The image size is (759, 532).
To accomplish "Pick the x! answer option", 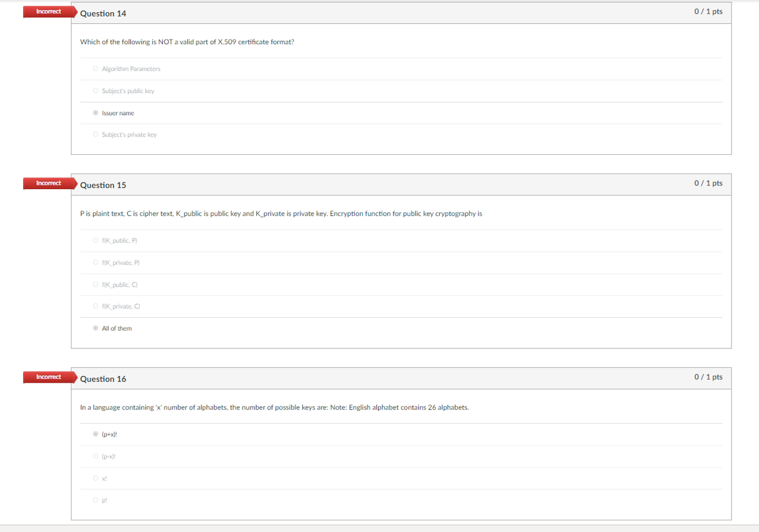I will pos(95,478).
